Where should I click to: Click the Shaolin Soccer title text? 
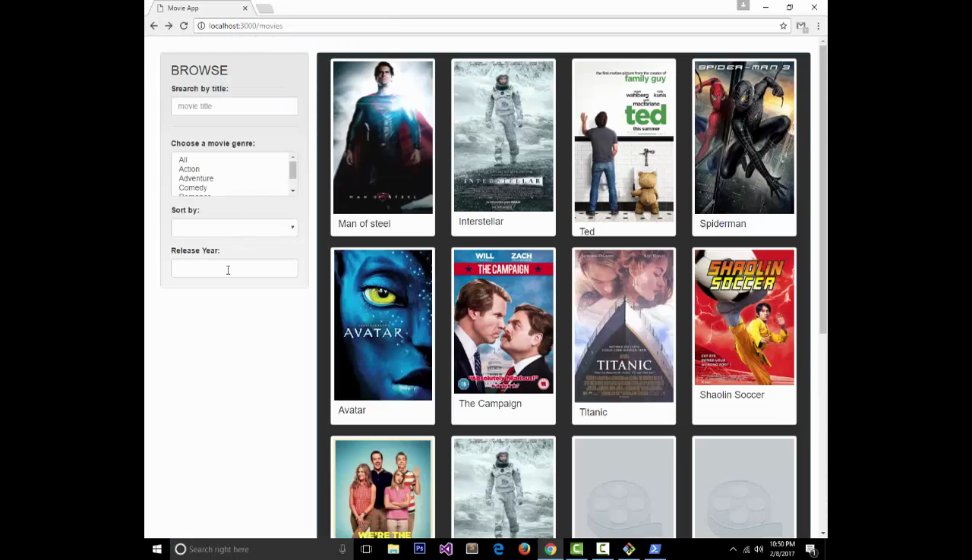[x=732, y=395]
